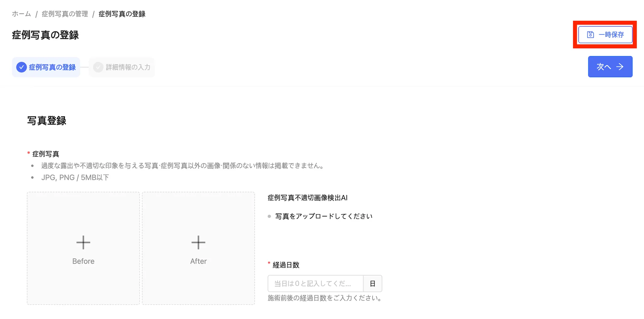Go to next step with 次へ button
644x319 pixels.
610,67
